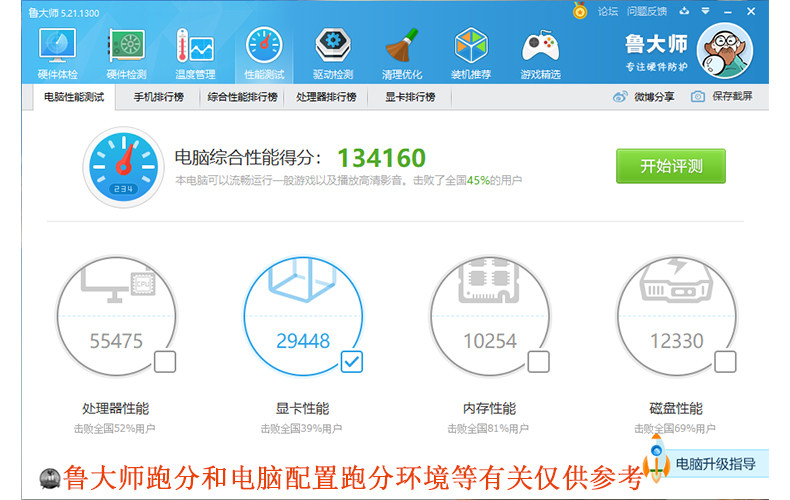The image size is (790, 500).
Task: Switch to 显卡排行榜 tab
Action: tap(410, 97)
